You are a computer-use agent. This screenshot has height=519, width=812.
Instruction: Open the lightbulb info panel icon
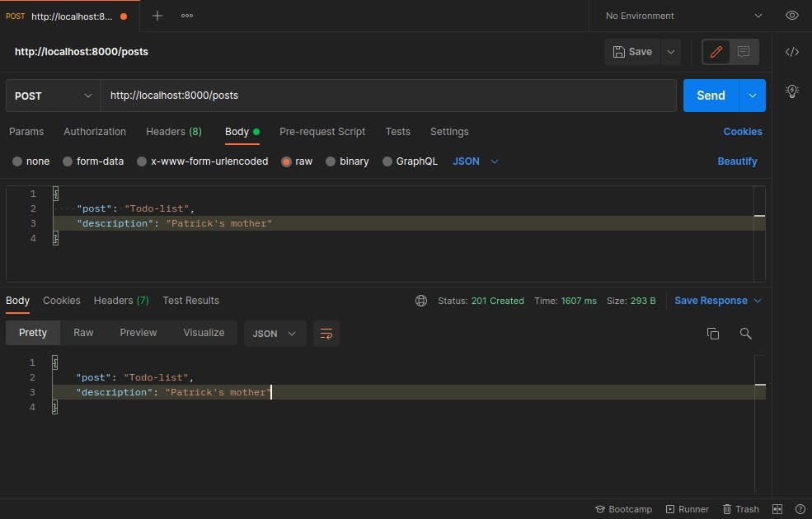coord(792,91)
